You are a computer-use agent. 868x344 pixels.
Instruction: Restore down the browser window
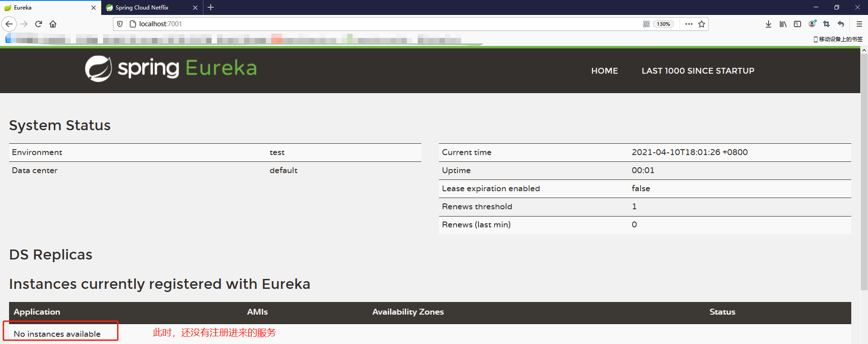pyautogui.click(x=837, y=7)
